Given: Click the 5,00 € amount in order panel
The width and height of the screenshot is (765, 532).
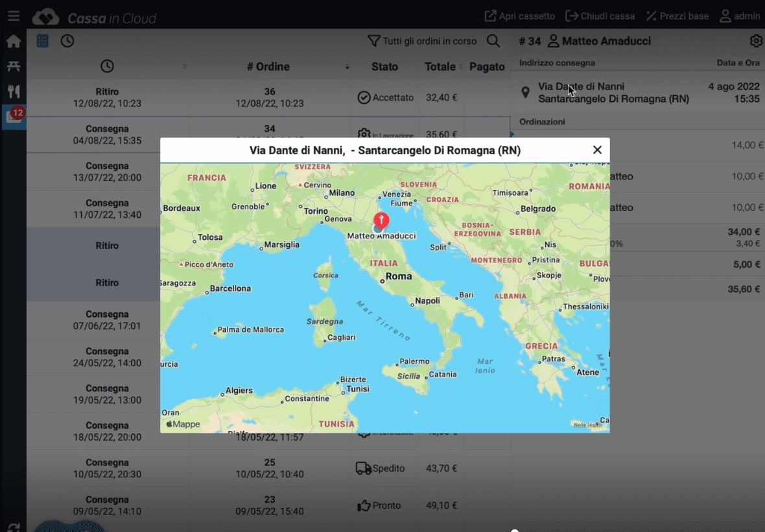Looking at the screenshot, I should [747, 265].
